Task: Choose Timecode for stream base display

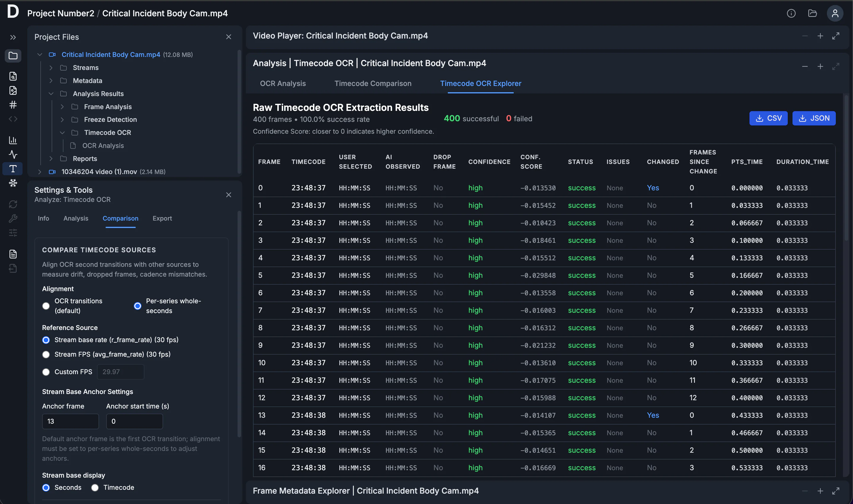Action: click(x=95, y=488)
